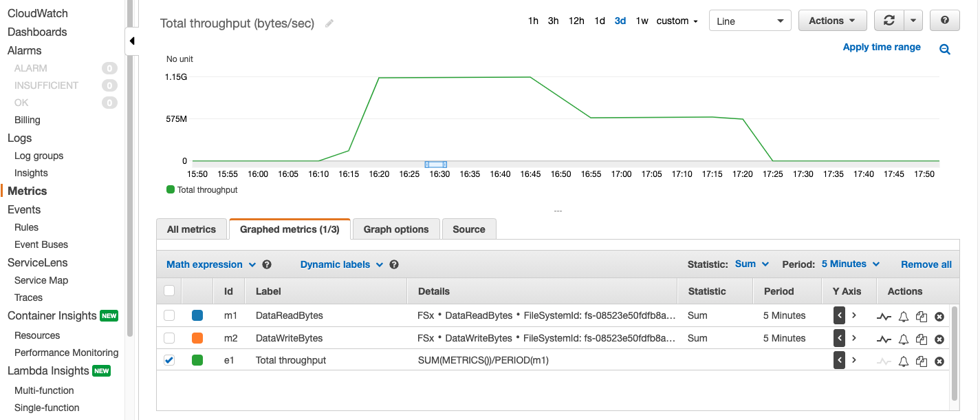Open the Line graph type dropdown

(750, 21)
